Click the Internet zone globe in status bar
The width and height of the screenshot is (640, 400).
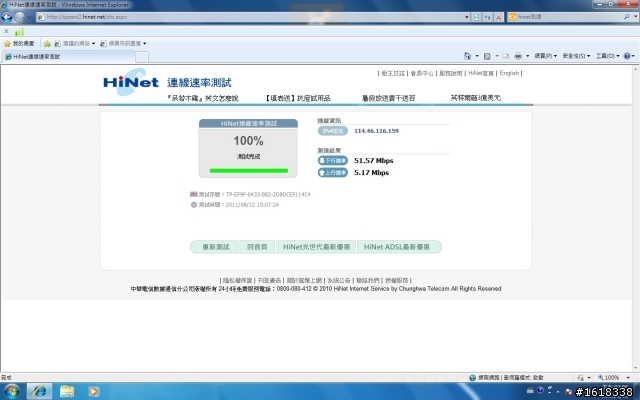pyautogui.click(x=472, y=378)
